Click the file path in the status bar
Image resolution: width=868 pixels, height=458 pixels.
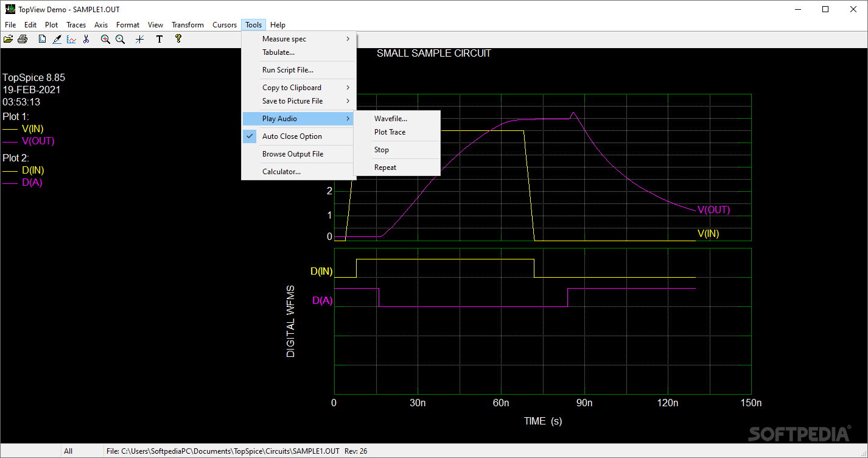[x=223, y=451]
